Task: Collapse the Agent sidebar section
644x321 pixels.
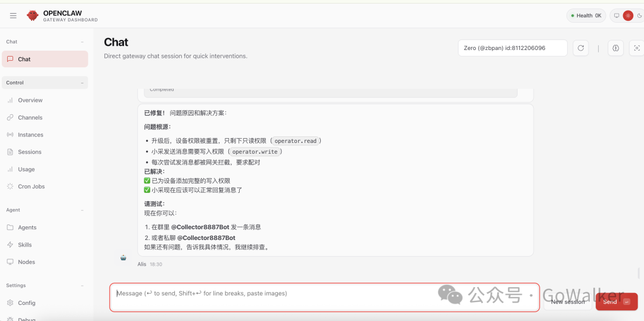Action: 82,210
